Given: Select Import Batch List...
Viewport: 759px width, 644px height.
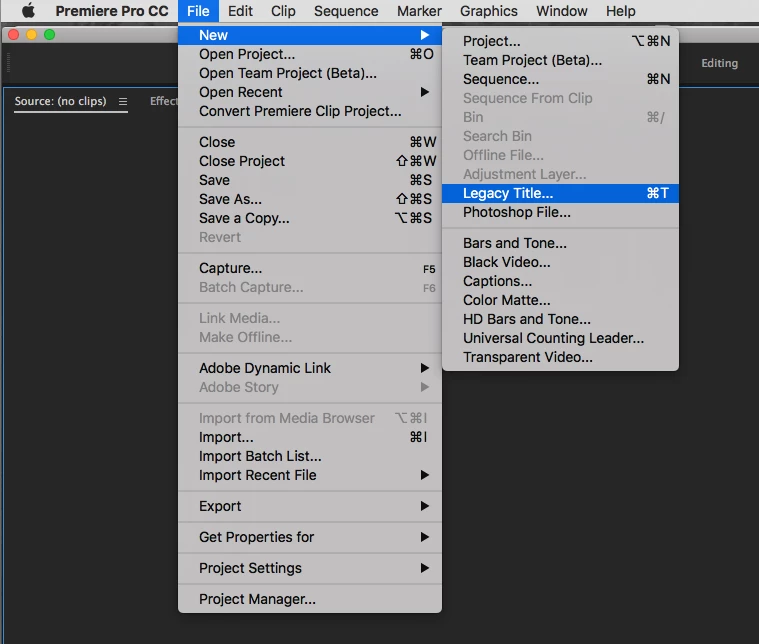Looking at the screenshot, I should coord(310,456).
